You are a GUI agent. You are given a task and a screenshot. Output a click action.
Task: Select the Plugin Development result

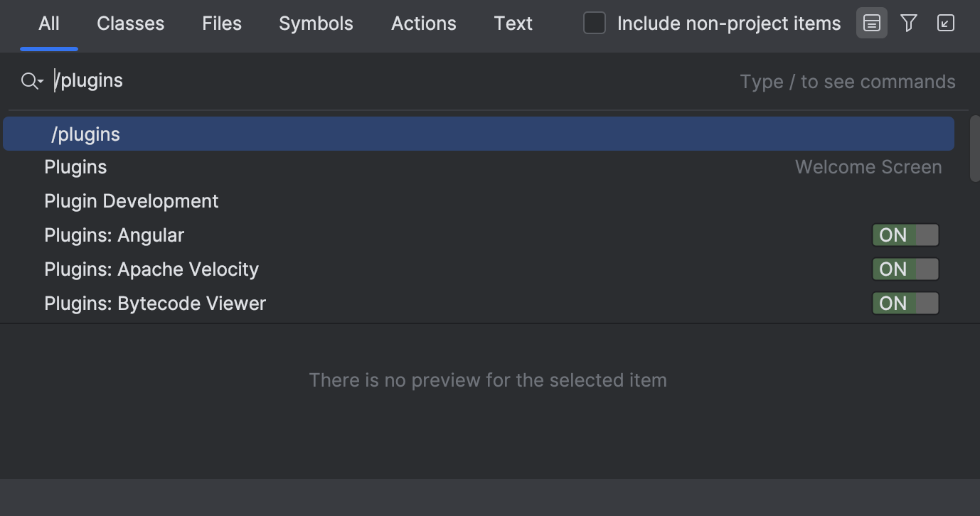[x=132, y=200]
